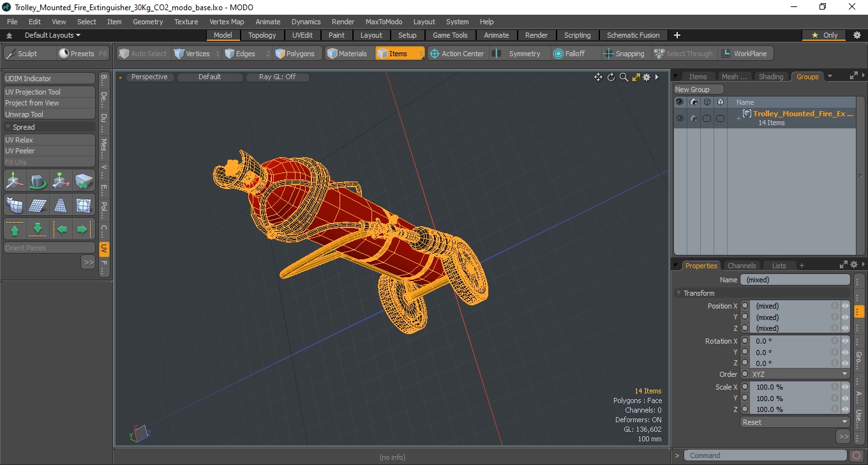This screenshot has width=868, height=465.
Task: Click the green up arrow icon
Action: click(x=15, y=229)
